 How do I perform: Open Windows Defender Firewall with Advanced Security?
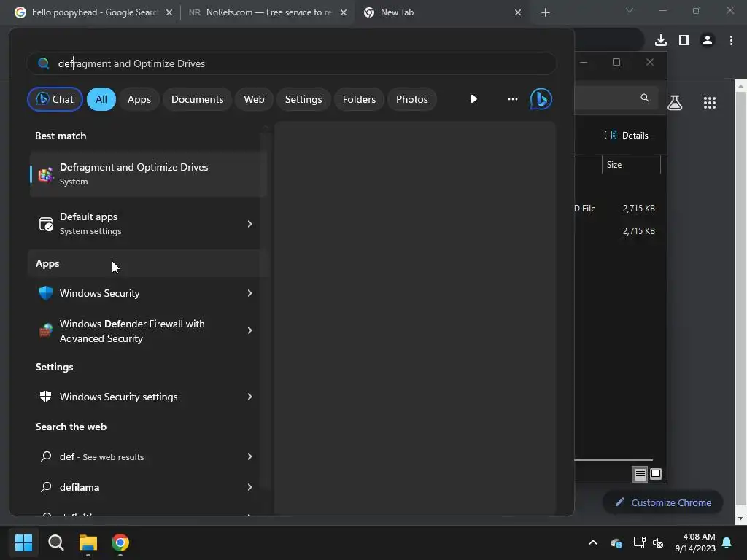pos(144,331)
